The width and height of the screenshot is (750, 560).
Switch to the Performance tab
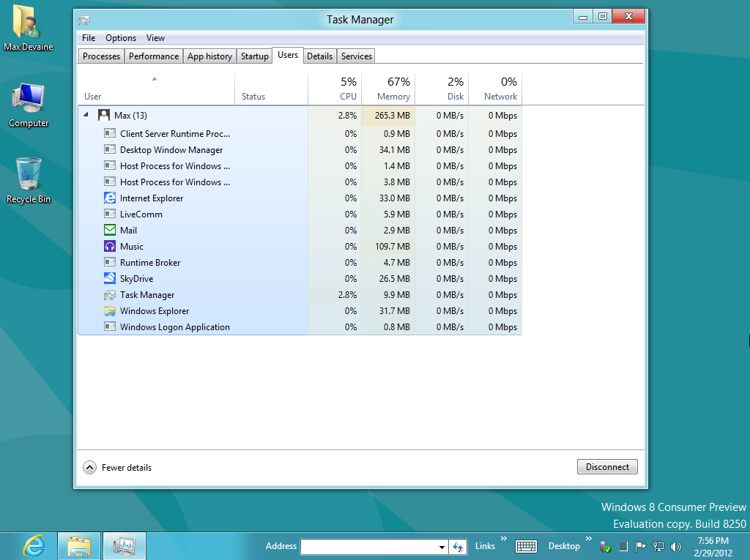[x=154, y=56]
